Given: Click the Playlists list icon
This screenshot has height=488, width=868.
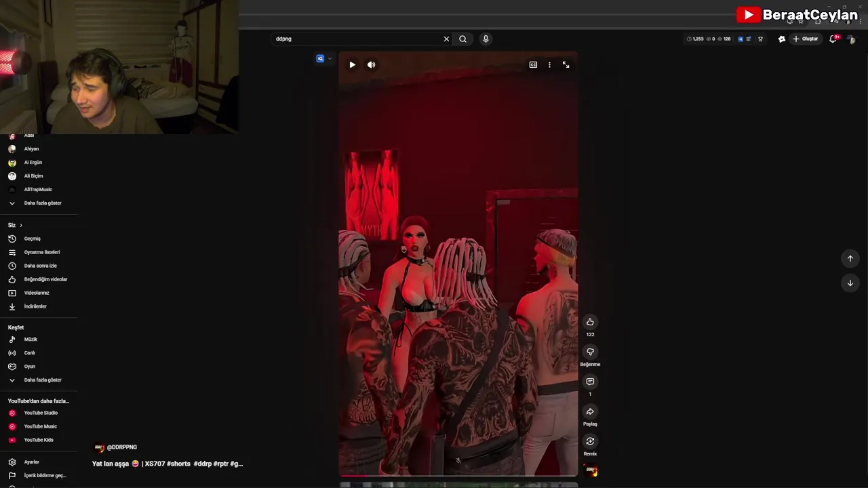Looking at the screenshot, I should (x=12, y=252).
